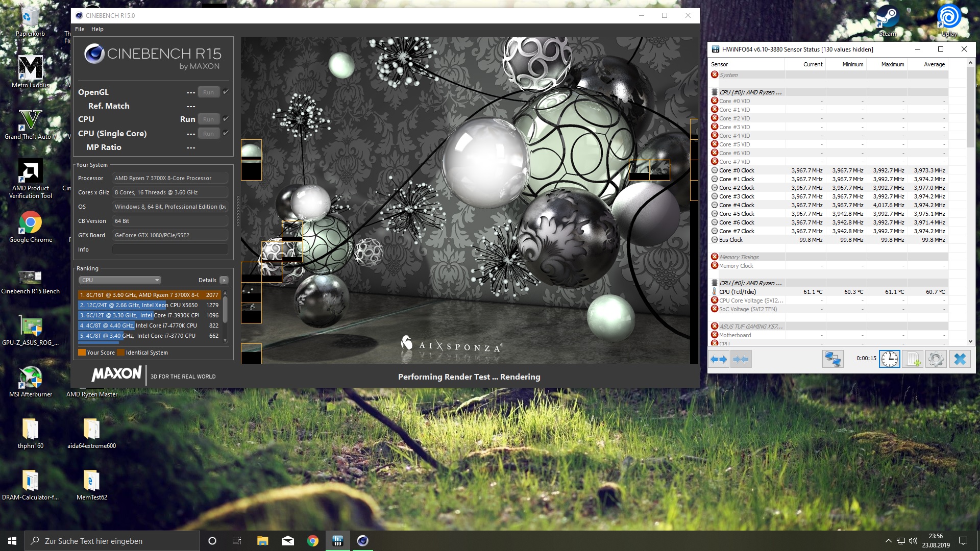980x551 pixels.
Task: Reset the HWiNFO sensor clock timer
Action: [x=889, y=359]
